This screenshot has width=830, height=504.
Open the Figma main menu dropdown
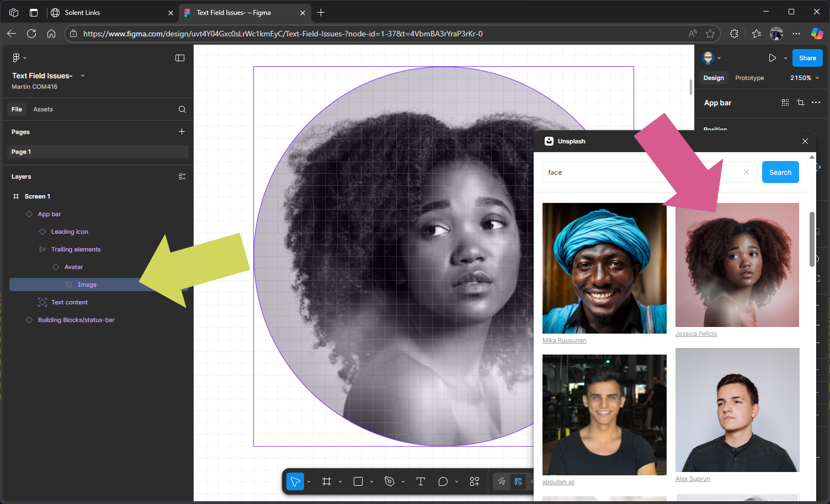(19, 58)
